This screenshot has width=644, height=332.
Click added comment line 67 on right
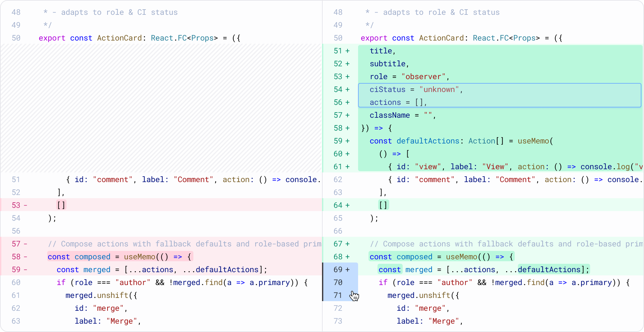point(483,244)
